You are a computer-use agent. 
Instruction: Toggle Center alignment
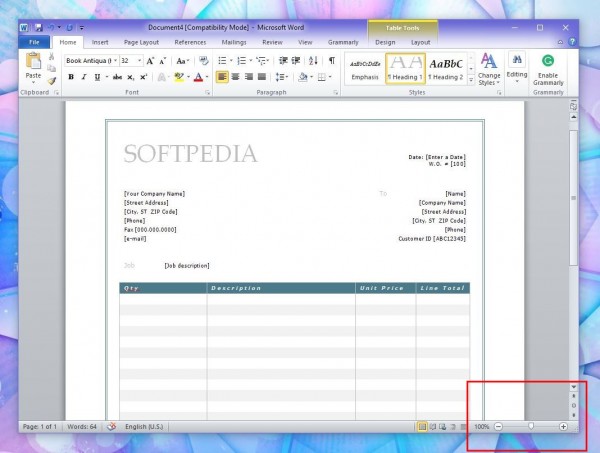click(x=235, y=77)
